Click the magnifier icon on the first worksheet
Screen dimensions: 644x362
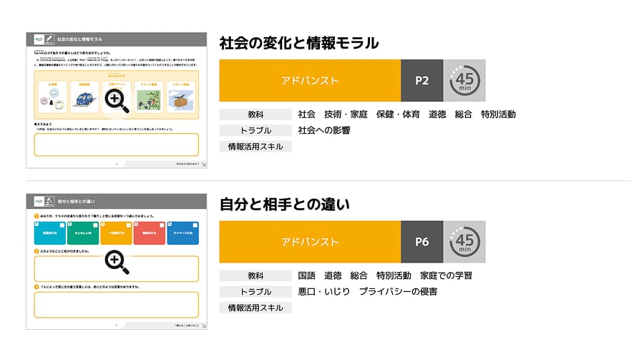117,101
